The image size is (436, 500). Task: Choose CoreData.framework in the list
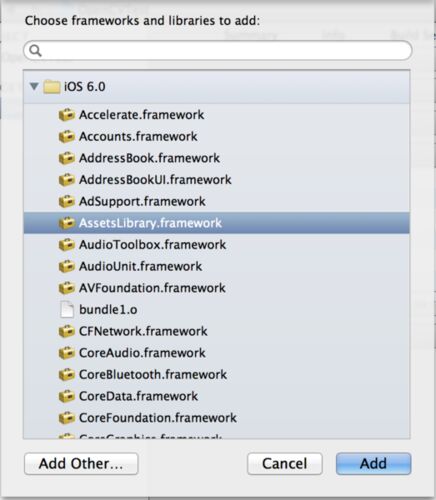click(x=217, y=396)
